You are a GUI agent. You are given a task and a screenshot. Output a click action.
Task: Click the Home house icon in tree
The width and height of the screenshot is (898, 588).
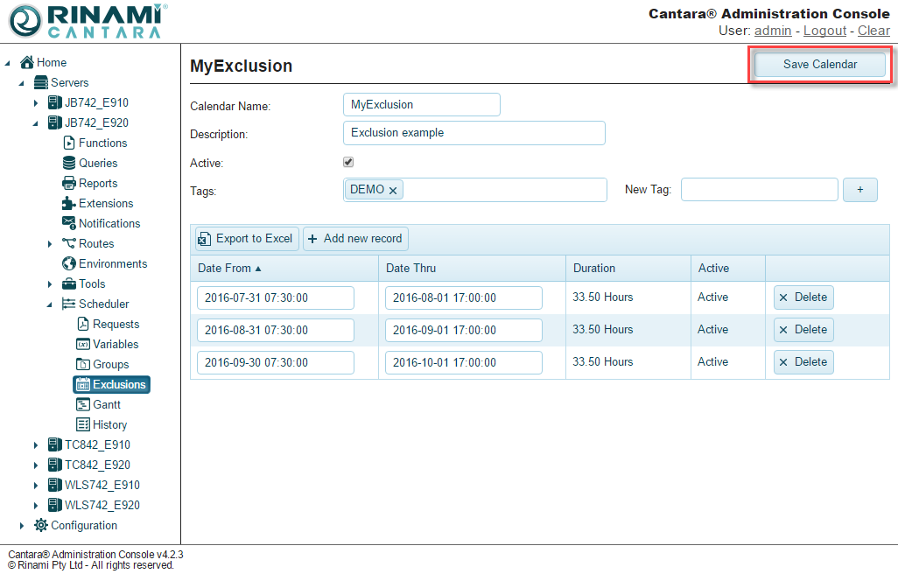[x=27, y=62]
